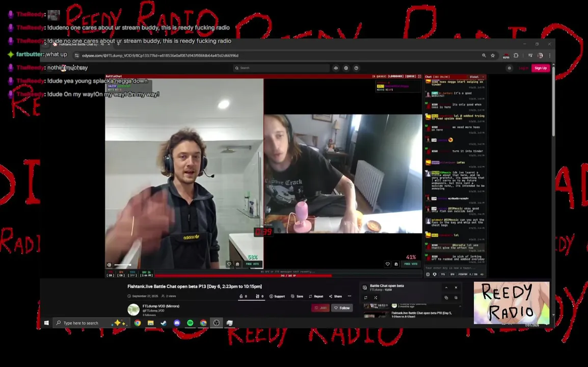Click the lock icon on the left contestant video
The image size is (588, 367).
coord(237,264)
